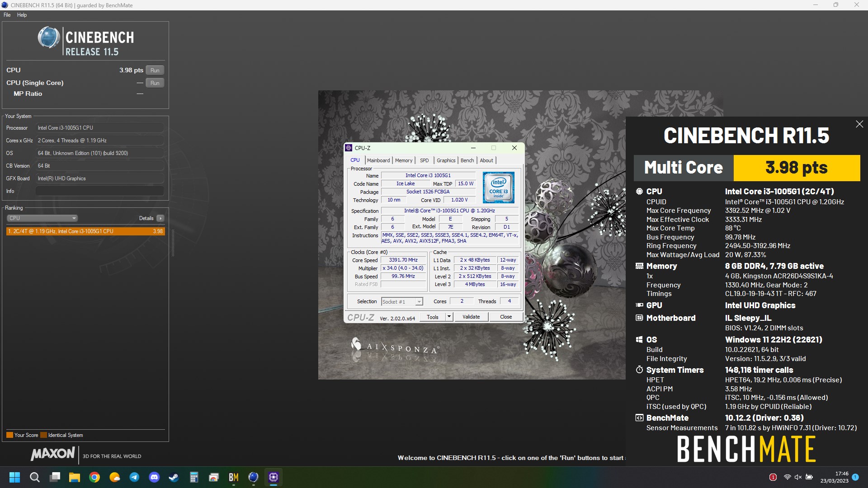Click the Cinebench globe logo

tap(49, 38)
